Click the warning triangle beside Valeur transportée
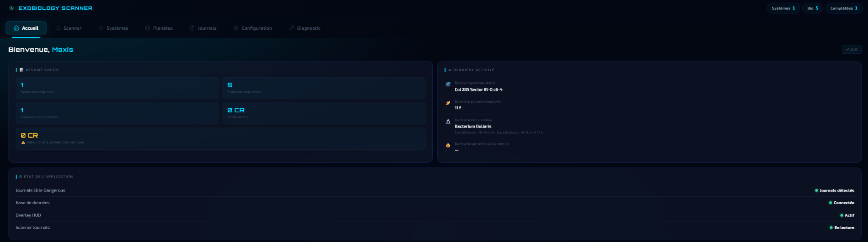868x242 pixels. pyautogui.click(x=23, y=142)
